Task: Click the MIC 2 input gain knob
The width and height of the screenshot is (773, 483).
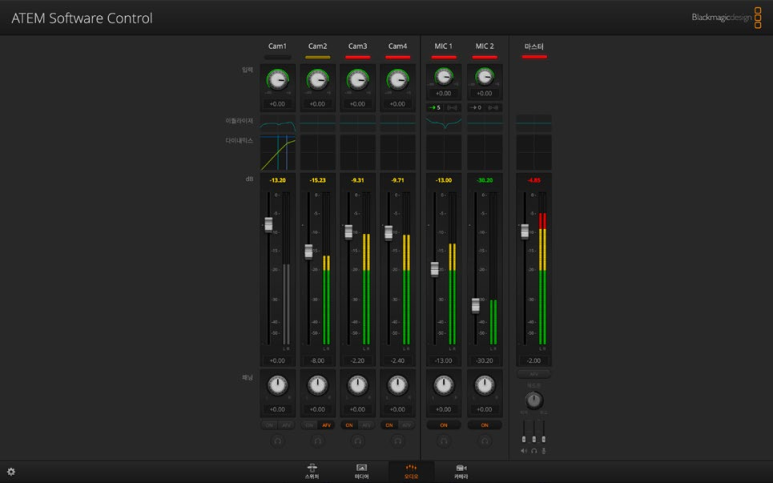Action: (484, 76)
